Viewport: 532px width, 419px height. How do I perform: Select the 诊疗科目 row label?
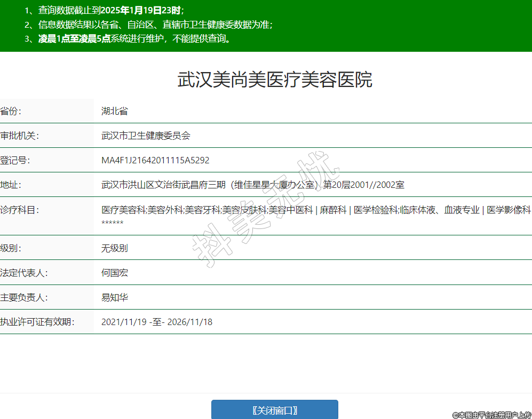19,210
